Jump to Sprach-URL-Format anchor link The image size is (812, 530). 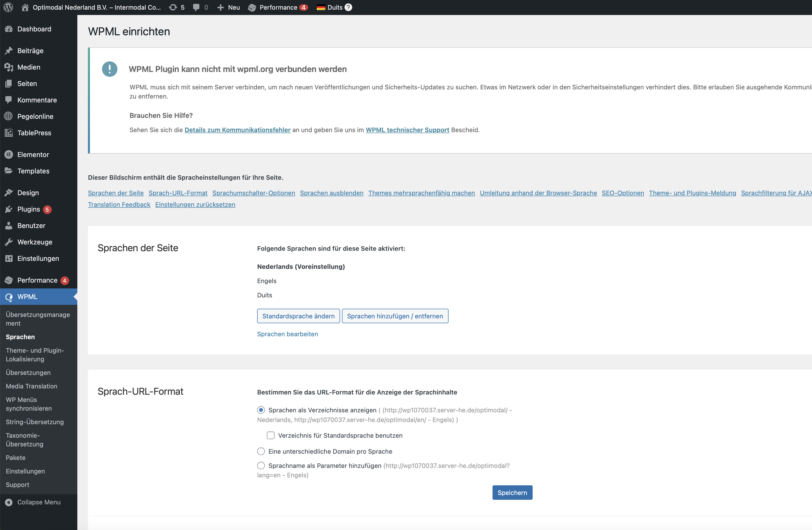[178, 193]
